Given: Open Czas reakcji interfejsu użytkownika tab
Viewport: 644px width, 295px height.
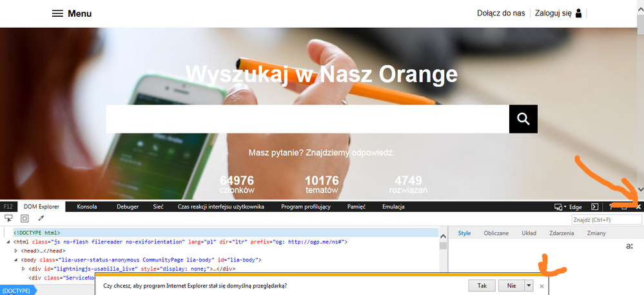Looking at the screenshot, I should (221, 207).
